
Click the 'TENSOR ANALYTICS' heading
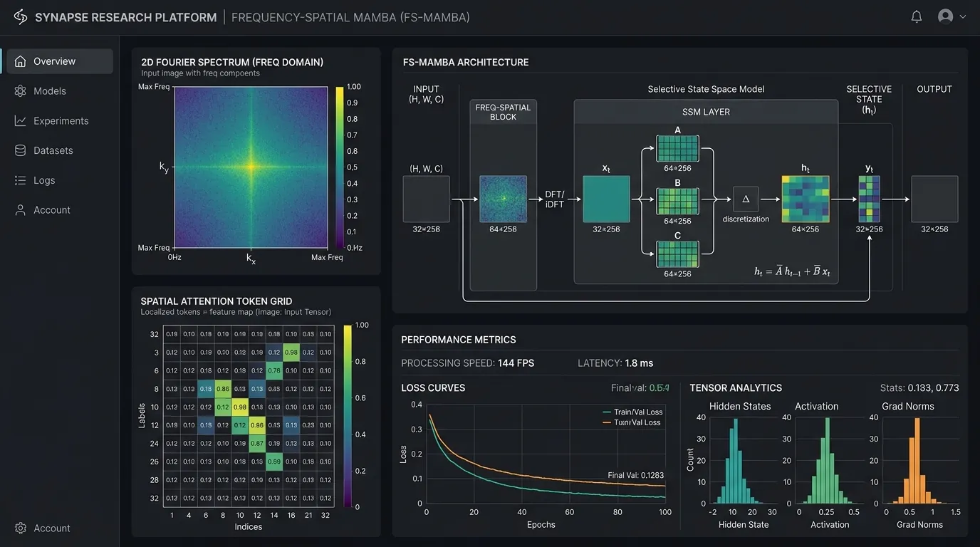(x=736, y=388)
